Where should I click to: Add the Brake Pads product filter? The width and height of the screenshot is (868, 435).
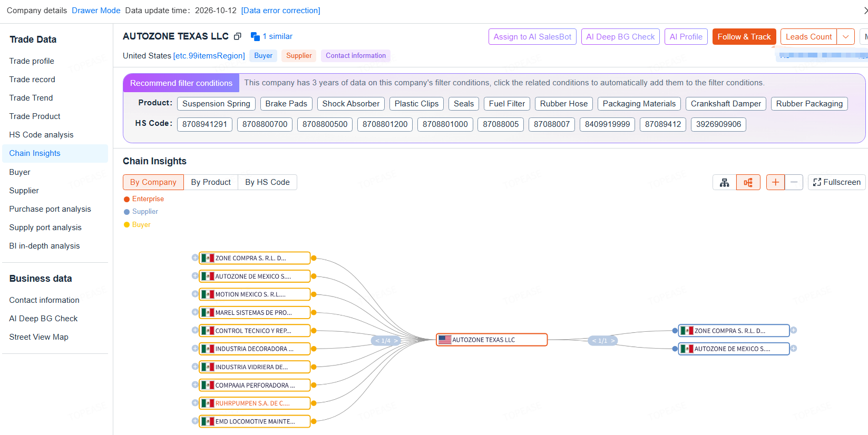click(286, 104)
